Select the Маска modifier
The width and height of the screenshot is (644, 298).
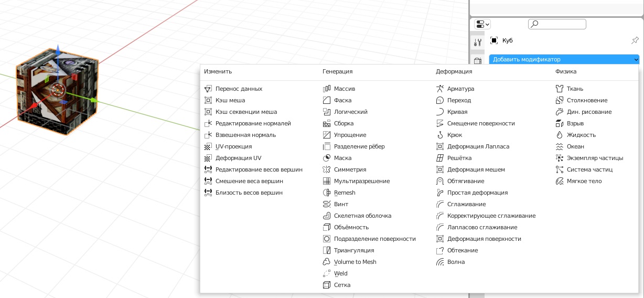click(x=337, y=158)
